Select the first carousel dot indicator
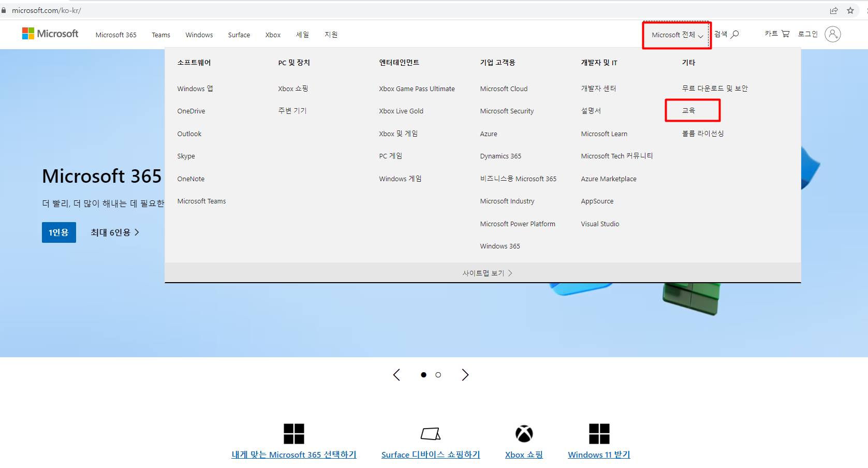 tap(423, 375)
